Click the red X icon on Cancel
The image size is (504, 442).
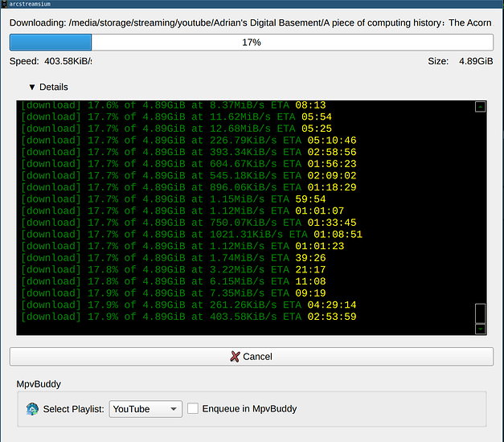[x=235, y=357]
